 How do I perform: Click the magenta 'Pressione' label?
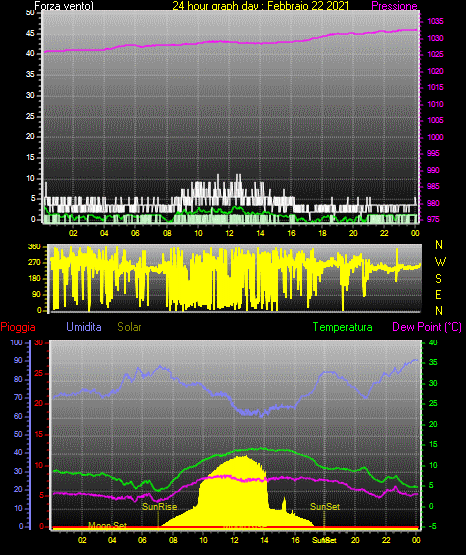394,6
